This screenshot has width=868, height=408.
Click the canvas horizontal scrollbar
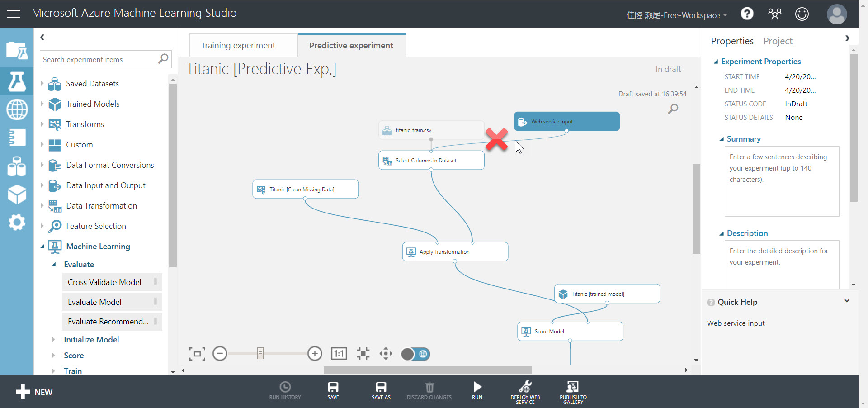click(x=427, y=370)
